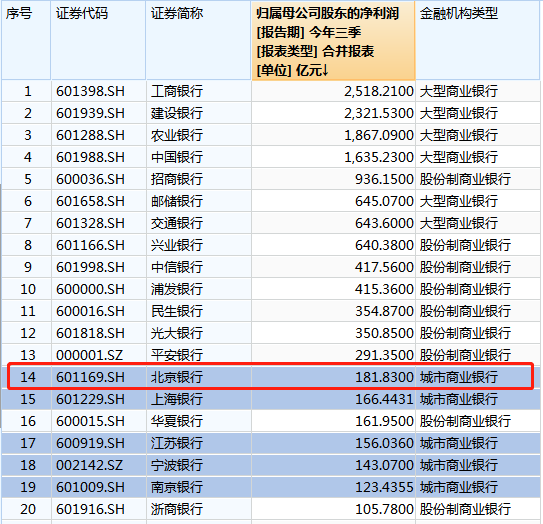
Task: Select the 招商银行 name cell
Action: coord(198,179)
